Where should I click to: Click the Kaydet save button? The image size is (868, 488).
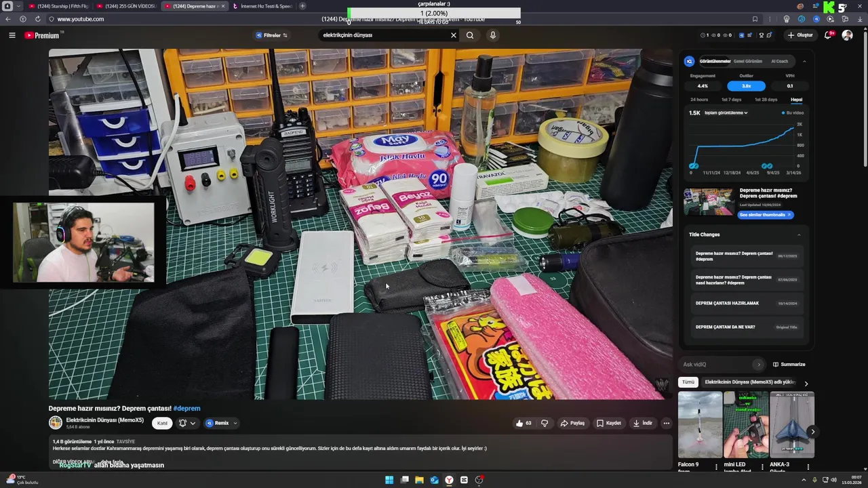click(x=608, y=423)
